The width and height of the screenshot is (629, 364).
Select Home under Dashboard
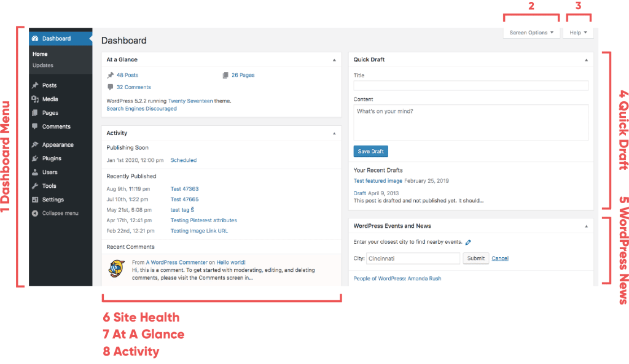41,53
